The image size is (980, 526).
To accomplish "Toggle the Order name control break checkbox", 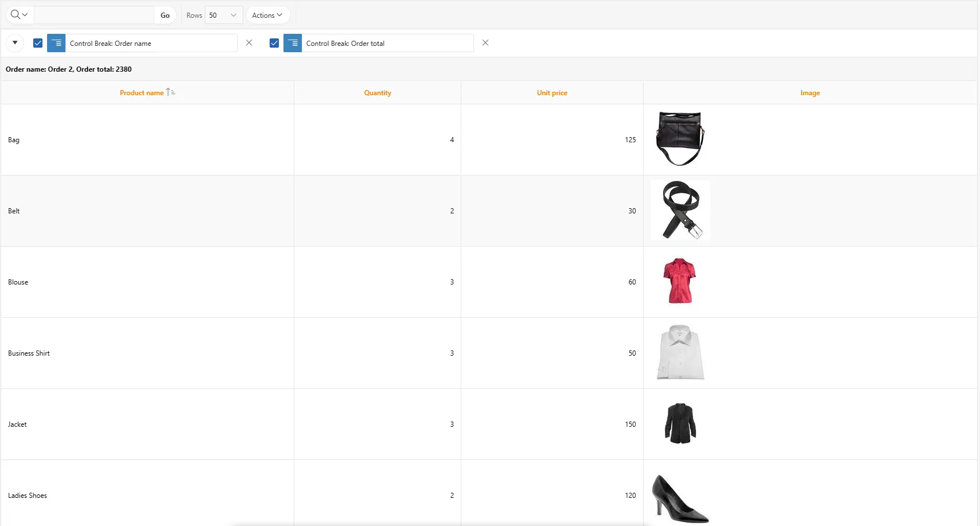I will [x=38, y=43].
